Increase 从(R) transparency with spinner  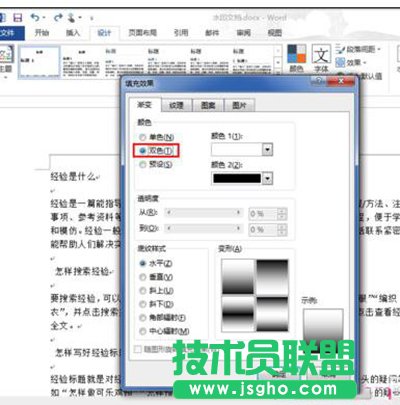point(282,211)
